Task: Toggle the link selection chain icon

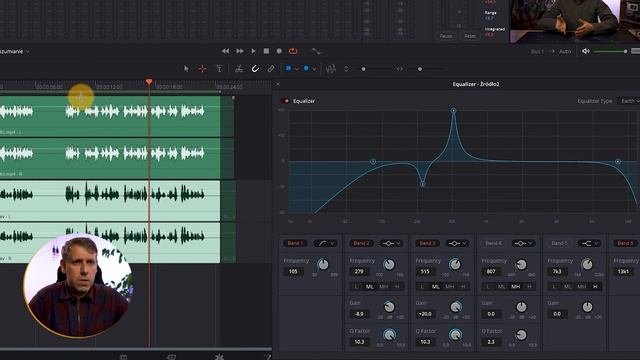Action: pos(271,69)
